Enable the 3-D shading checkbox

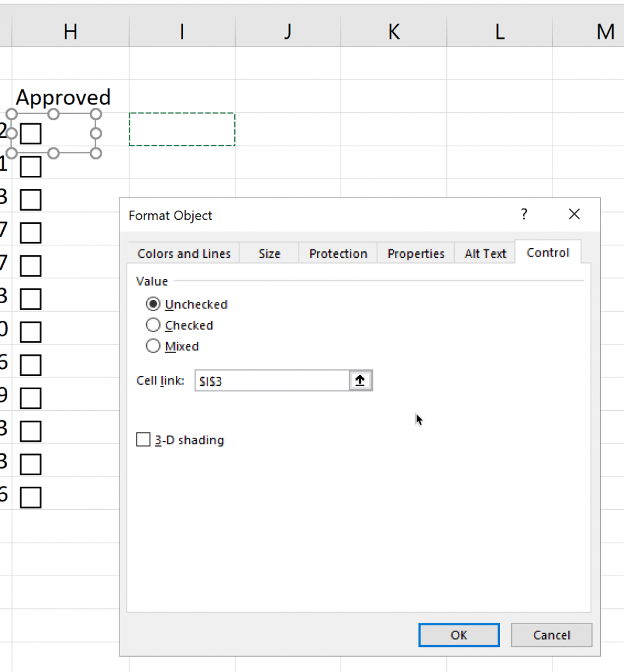point(144,440)
